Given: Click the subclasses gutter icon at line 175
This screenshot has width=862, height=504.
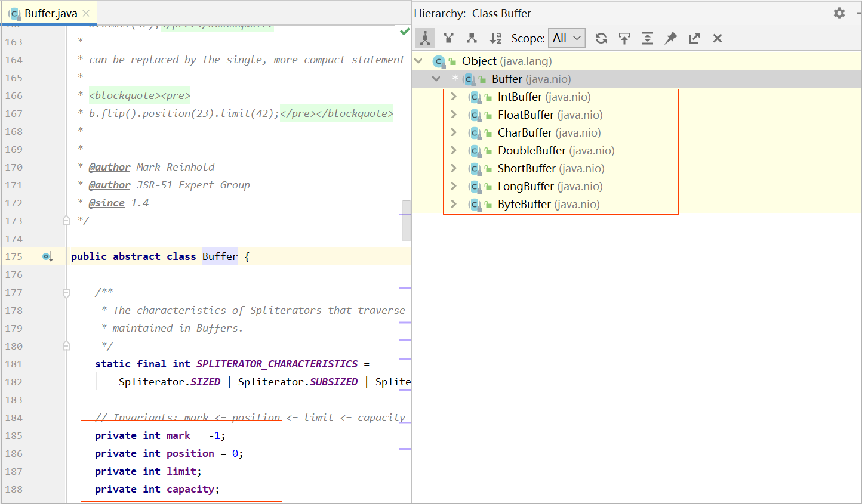Looking at the screenshot, I should pyautogui.click(x=48, y=256).
